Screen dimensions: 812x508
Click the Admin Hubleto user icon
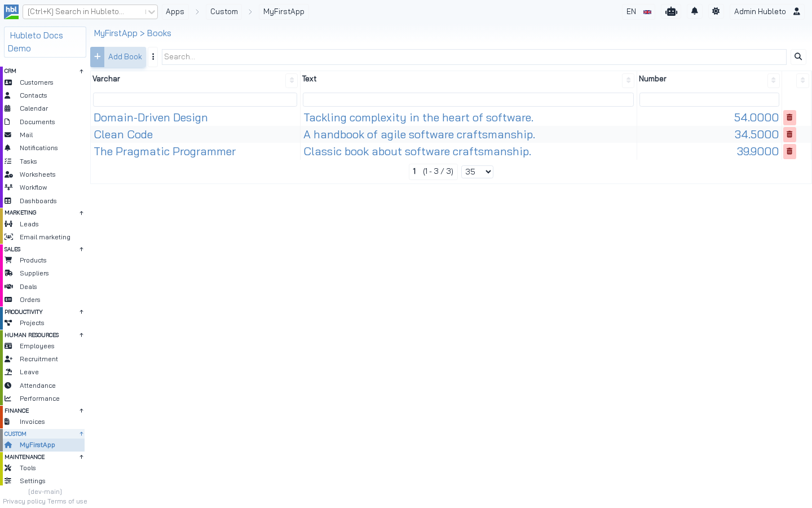(x=797, y=11)
